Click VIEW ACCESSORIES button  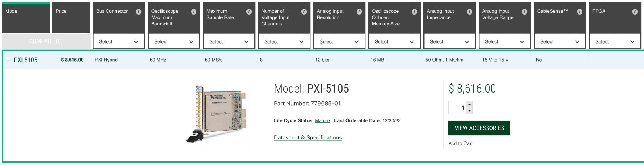tap(479, 128)
